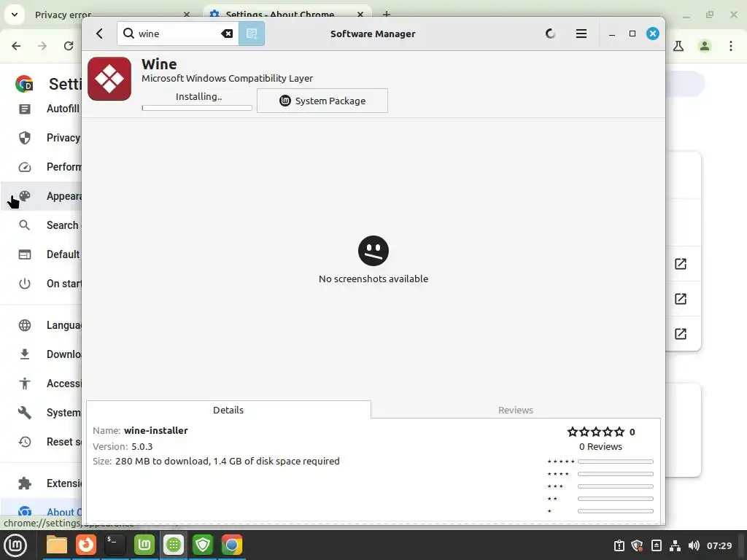Go back in Software Manager

99,34
